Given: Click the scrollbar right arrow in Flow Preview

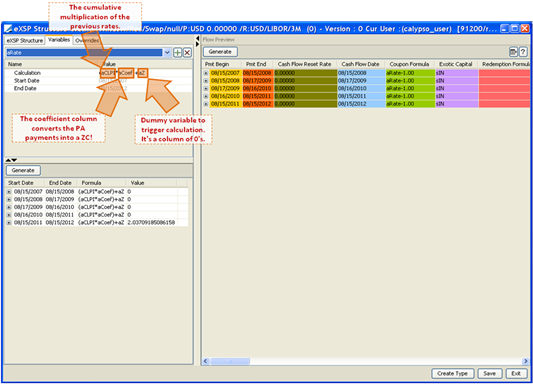Looking at the screenshot, I should [526, 361].
